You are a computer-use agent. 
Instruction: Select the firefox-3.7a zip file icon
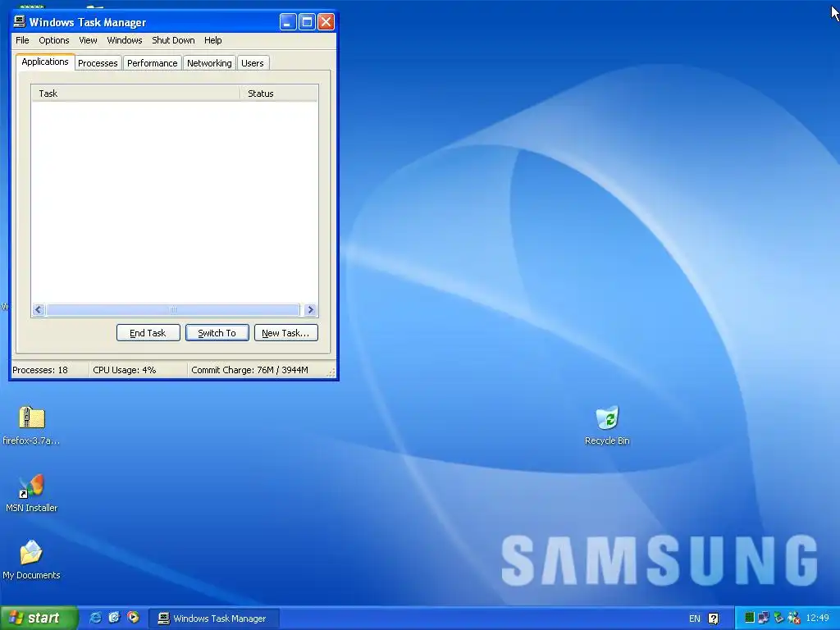click(x=32, y=426)
